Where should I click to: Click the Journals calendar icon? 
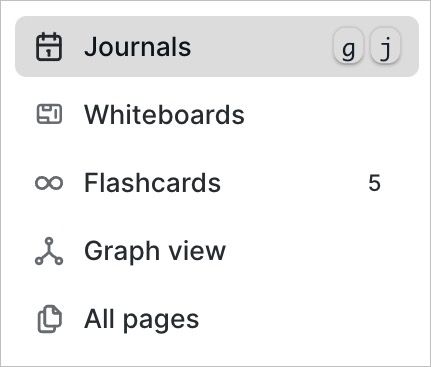[49, 47]
